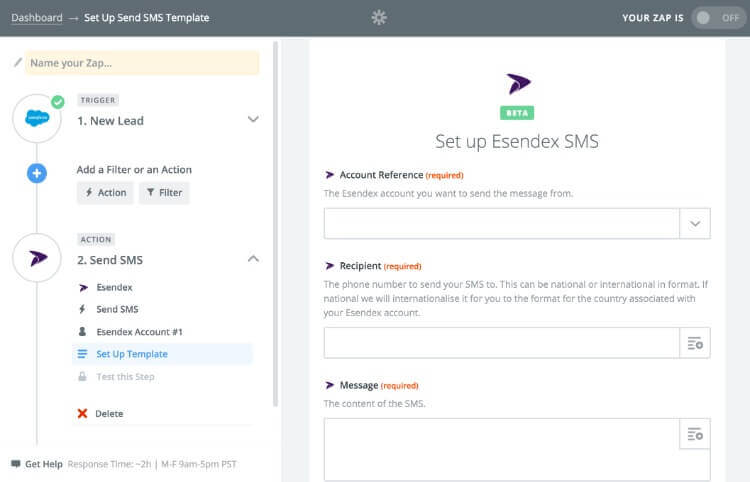The width and height of the screenshot is (750, 482).
Task: Open the 1. New Lead step title
Action: click(x=110, y=121)
